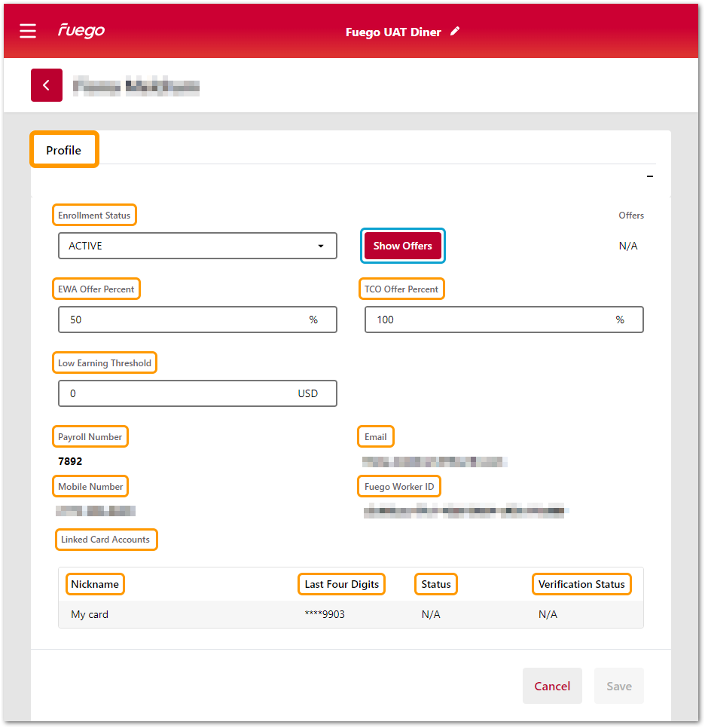The height and width of the screenshot is (728, 705).
Task: Switch to the Profile tab
Action: click(64, 150)
